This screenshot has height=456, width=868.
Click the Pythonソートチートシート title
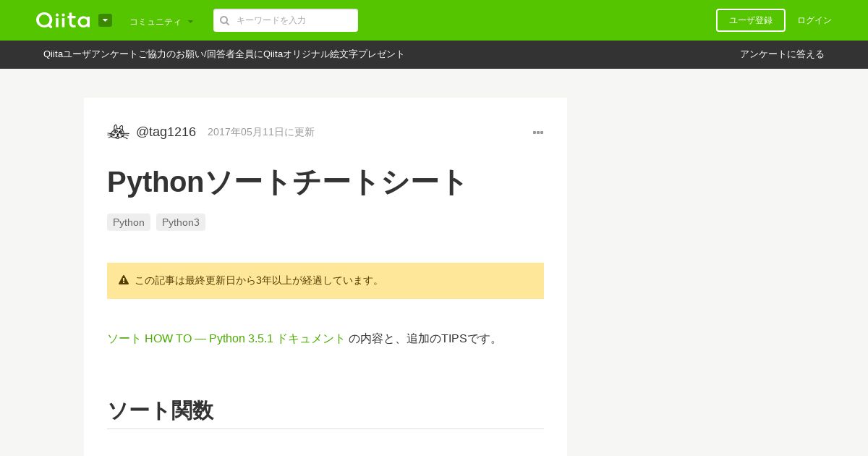coord(286,182)
